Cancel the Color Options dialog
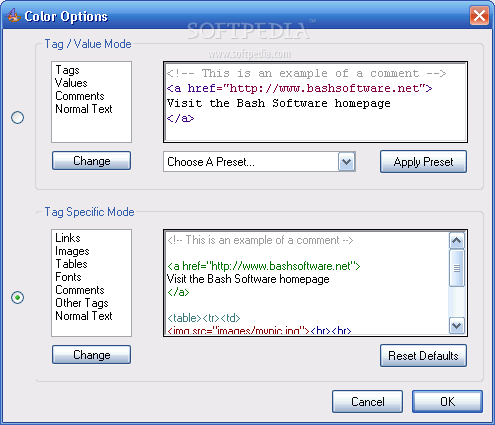495x425 pixels. [367, 402]
